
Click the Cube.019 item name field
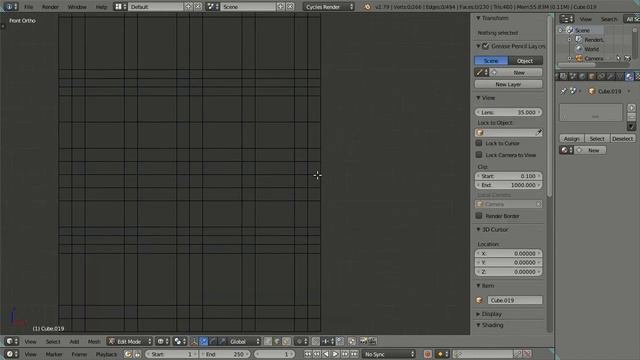[515, 300]
